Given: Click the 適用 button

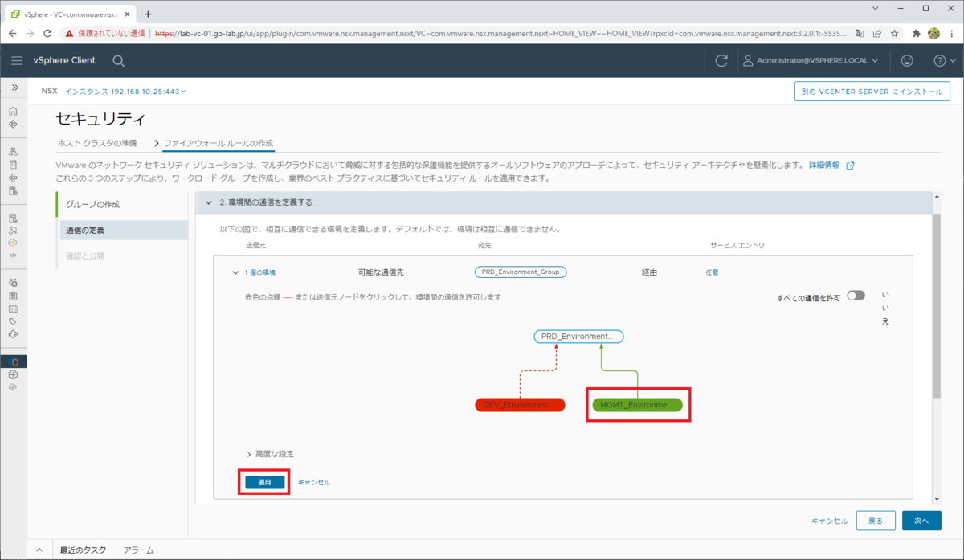Looking at the screenshot, I should [264, 482].
